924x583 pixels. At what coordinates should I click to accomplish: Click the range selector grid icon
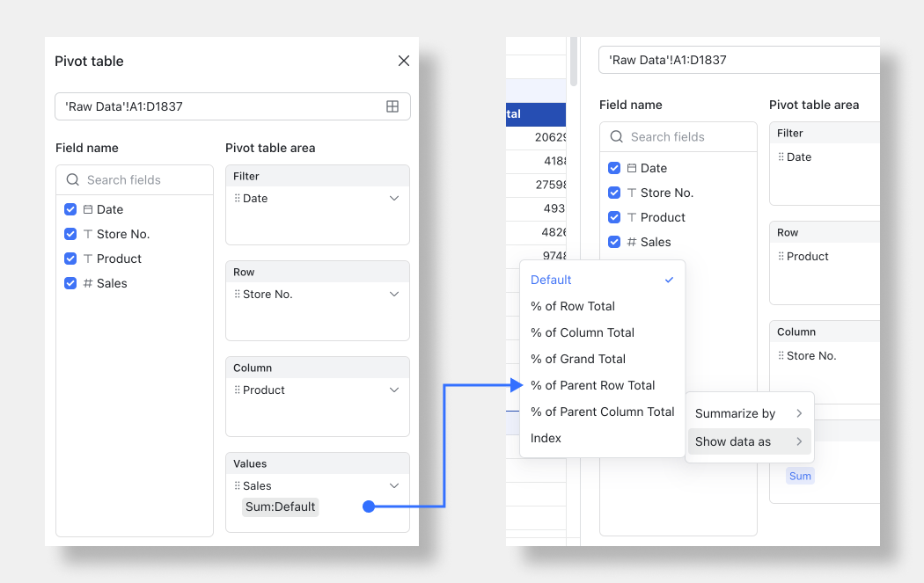click(392, 106)
